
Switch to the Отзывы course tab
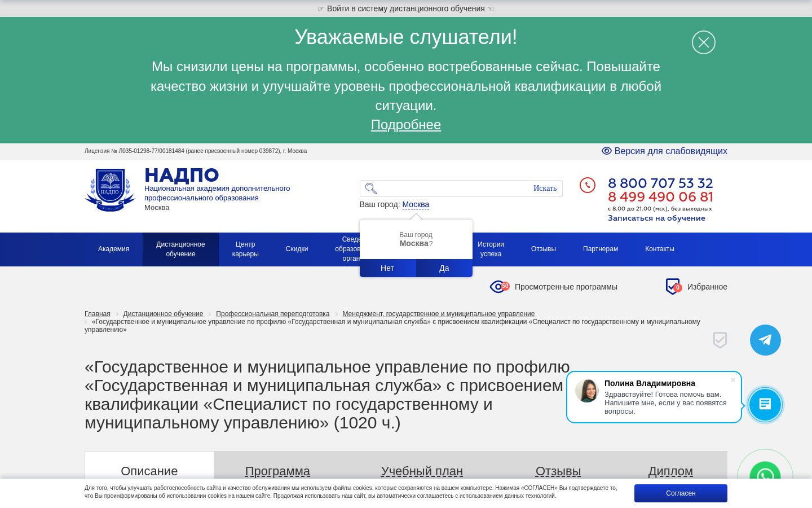(558, 471)
